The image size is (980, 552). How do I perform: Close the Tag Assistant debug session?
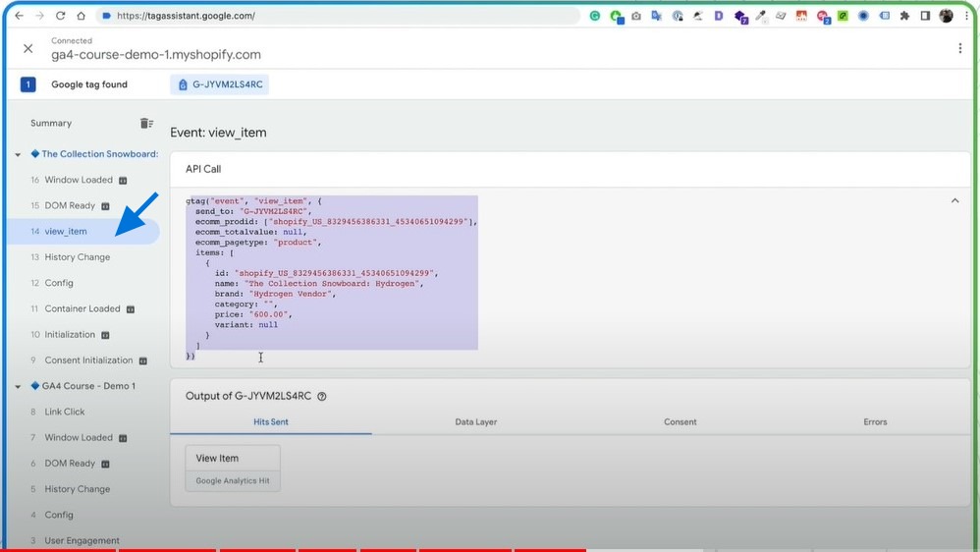click(28, 48)
